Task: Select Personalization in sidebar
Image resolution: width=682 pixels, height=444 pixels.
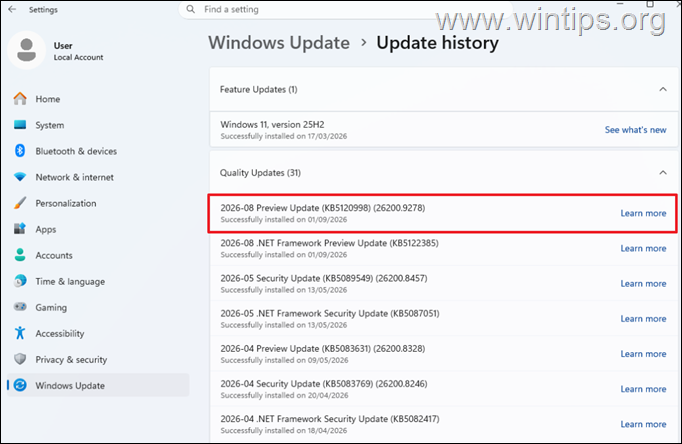Action: (98, 203)
